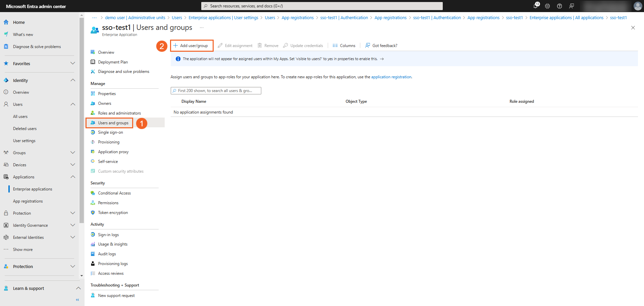This screenshot has width=644, height=306.
Task: Open Single sign-on menu item
Action: 110,132
